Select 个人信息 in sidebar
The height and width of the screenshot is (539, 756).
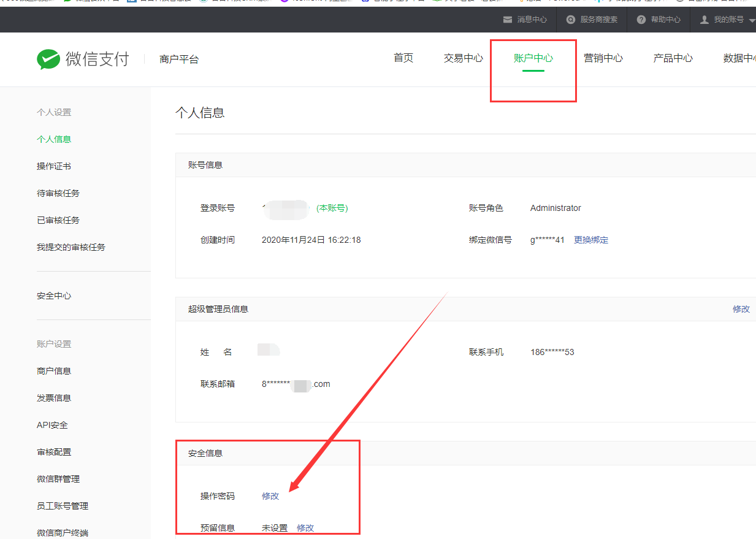pos(54,139)
